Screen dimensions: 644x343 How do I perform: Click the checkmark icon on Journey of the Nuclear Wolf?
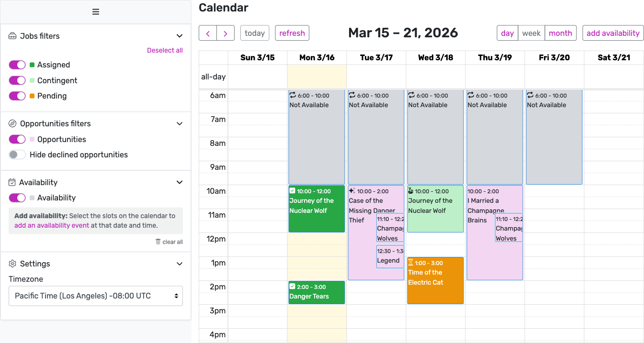pos(293,191)
